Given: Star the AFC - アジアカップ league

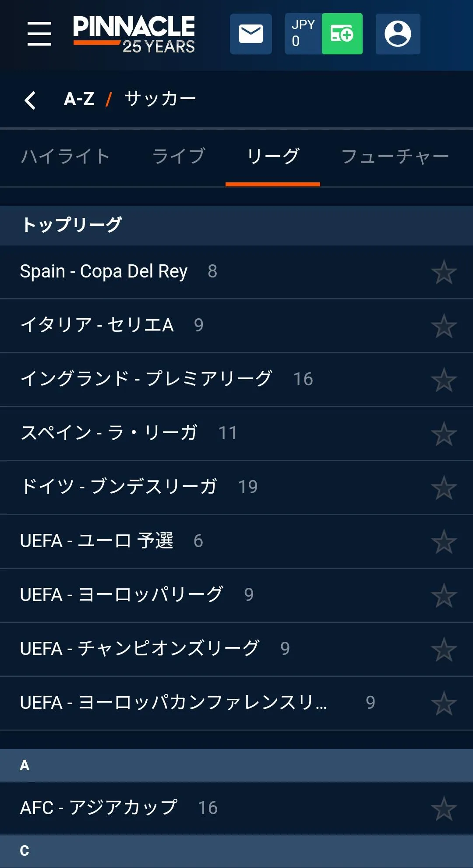Looking at the screenshot, I should click(x=444, y=808).
